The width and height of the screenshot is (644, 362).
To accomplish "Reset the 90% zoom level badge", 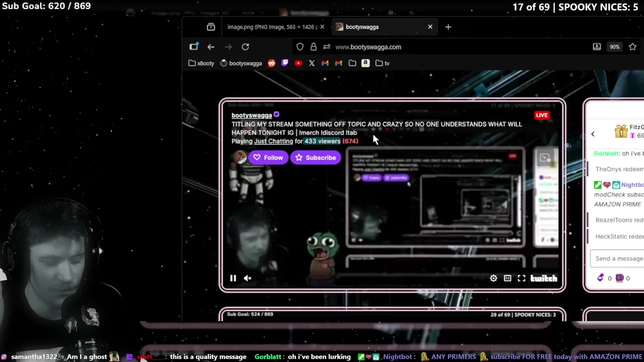I will click(x=615, y=47).
